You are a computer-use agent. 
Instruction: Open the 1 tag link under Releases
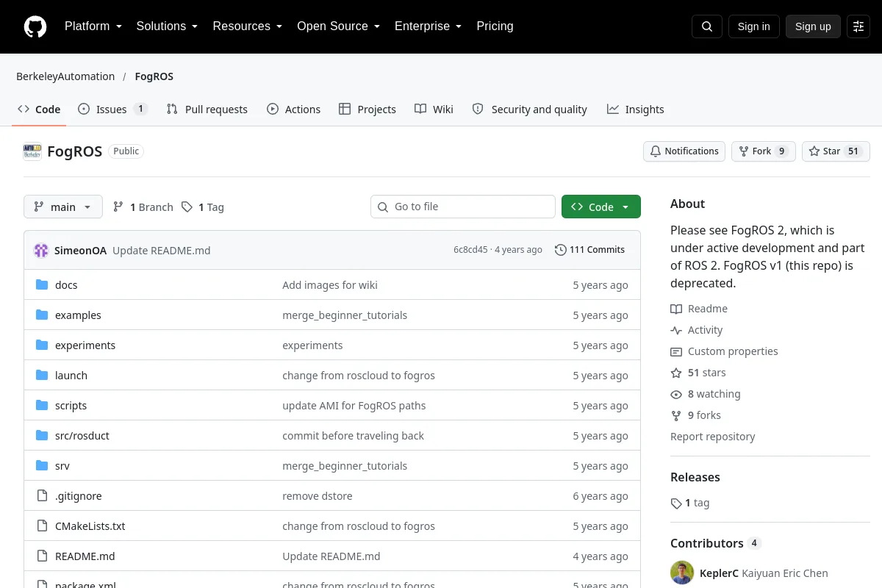point(690,503)
